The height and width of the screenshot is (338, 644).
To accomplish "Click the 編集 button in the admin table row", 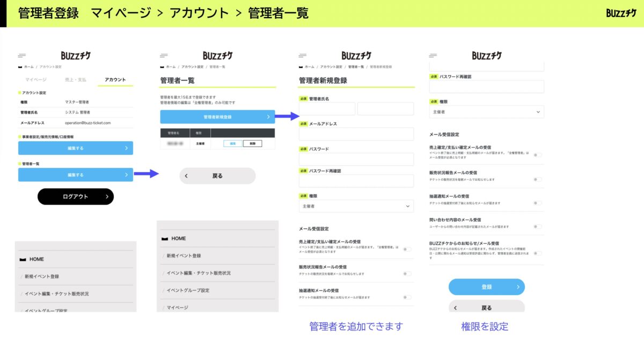I will pyautogui.click(x=232, y=144).
